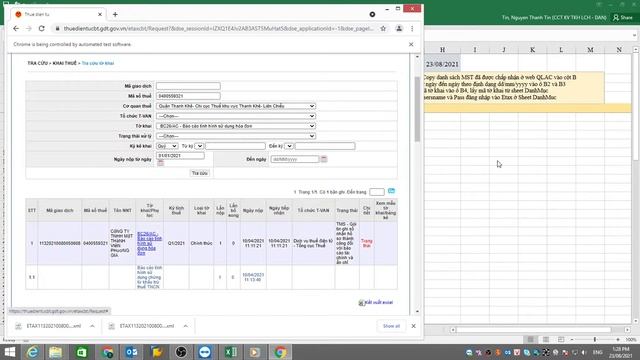Click Show all downloads button
The width and height of the screenshot is (640, 360).
click(x=391, y=326)
